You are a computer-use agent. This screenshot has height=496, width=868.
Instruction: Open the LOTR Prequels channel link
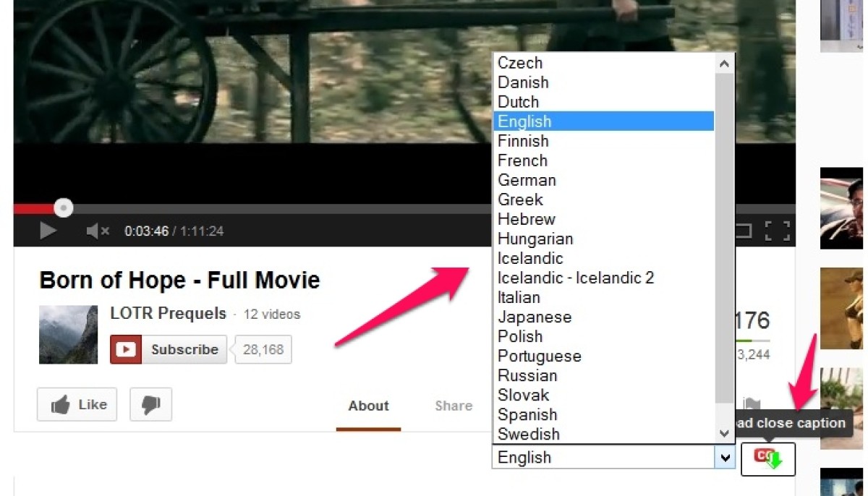pyautogui.click(x=168, y=314)
